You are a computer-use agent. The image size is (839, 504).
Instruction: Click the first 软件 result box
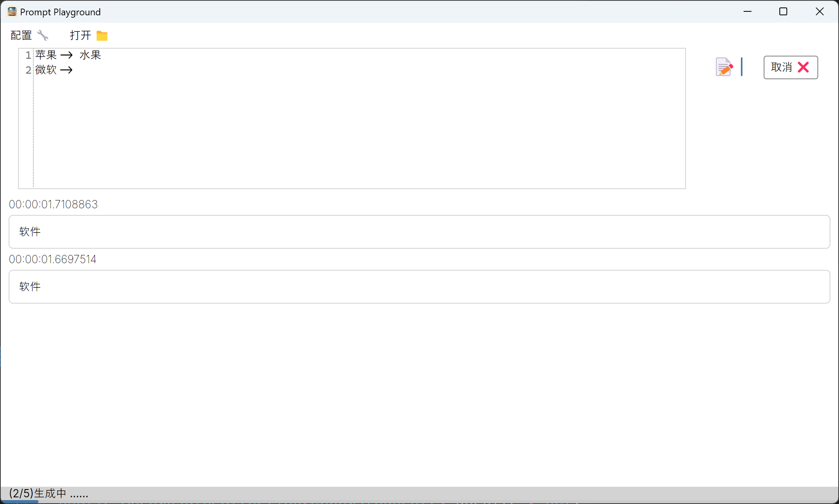(x=419, y=232)
